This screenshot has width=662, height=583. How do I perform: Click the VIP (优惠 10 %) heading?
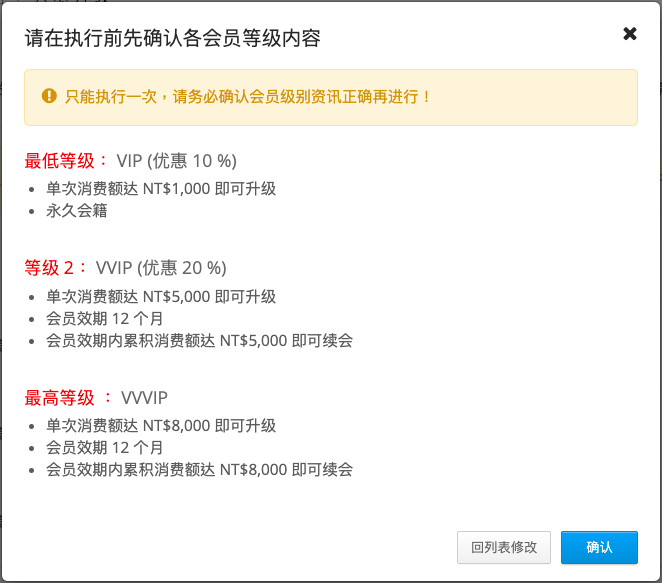point(176,161)
